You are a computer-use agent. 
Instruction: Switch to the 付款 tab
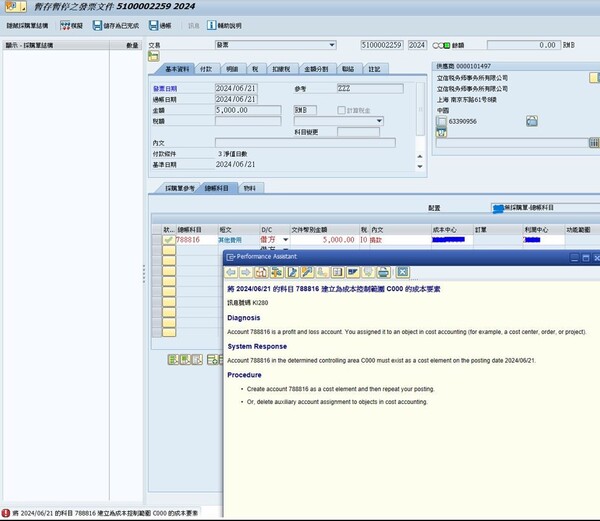point(205,69)
